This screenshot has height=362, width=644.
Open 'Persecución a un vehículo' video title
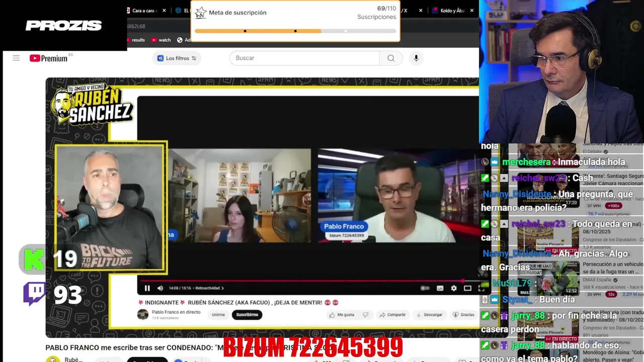[x=613, y=268]
